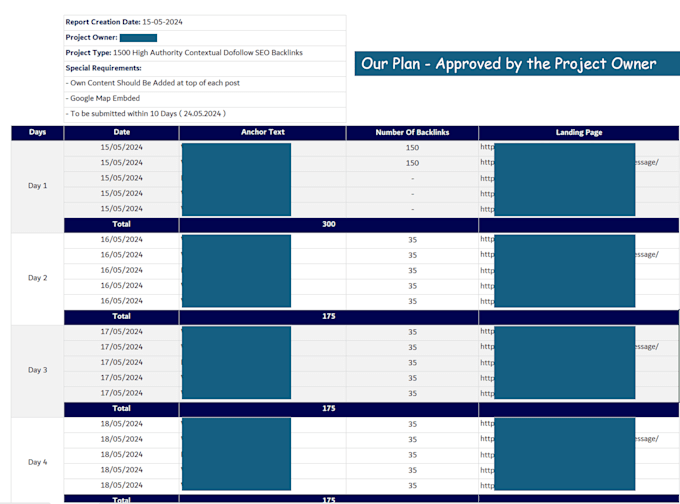The width and height of the screenshot is (680, 504).
Task: Click the Total label below 16/05/2024 rows
Action: pyautogui.click(x=121, y=317)
